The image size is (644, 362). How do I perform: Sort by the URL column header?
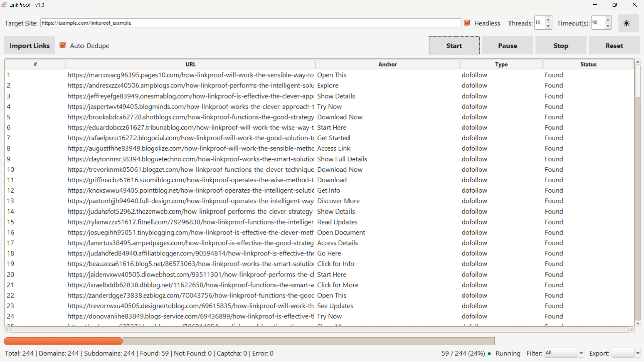point(191,64)
